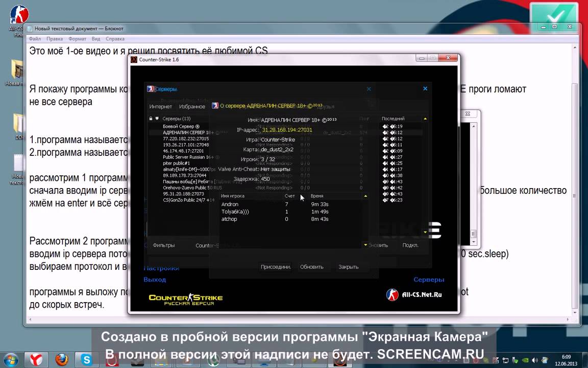Image resolution: width=588 pixels, height=368 pixels.
Task: Click the Серверы link at bottom right
Action: click(429, 280)
